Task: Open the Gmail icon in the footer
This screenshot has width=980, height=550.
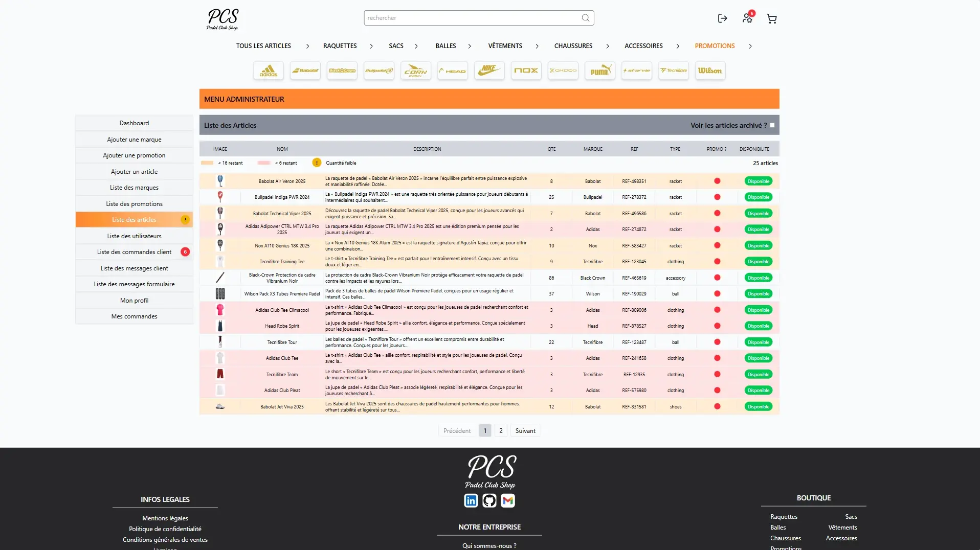Action: pos(508,500)
